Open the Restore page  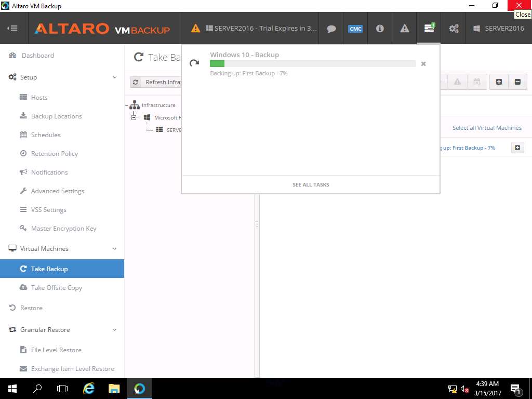point(31,308)
